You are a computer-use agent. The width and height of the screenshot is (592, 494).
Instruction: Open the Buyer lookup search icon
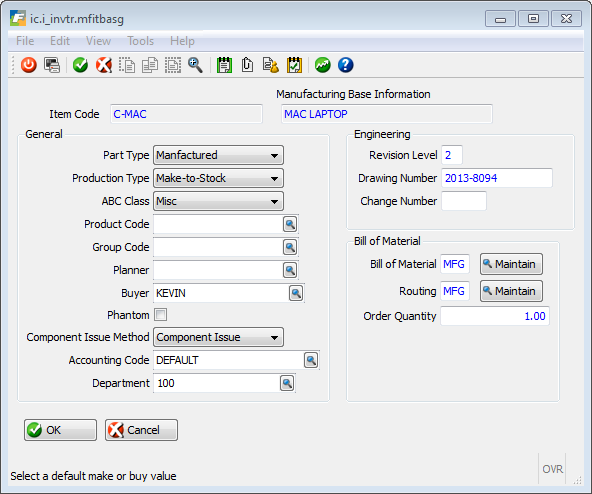point(296,293)
